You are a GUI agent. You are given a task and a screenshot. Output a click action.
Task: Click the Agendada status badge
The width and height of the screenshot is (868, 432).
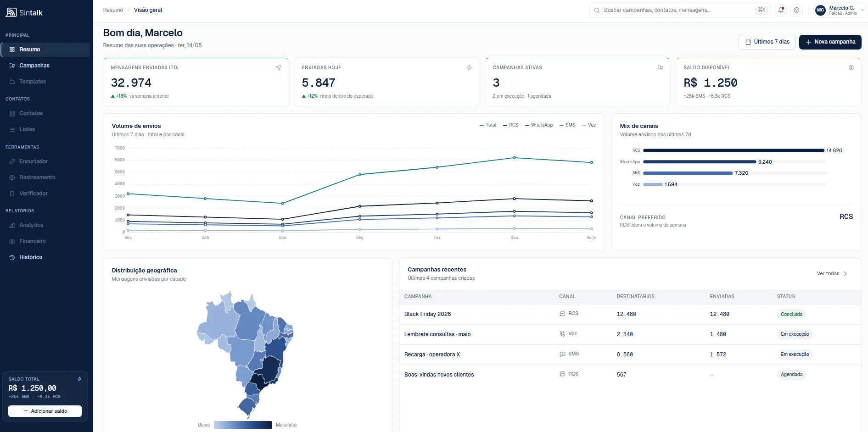(x=791, y=375)
